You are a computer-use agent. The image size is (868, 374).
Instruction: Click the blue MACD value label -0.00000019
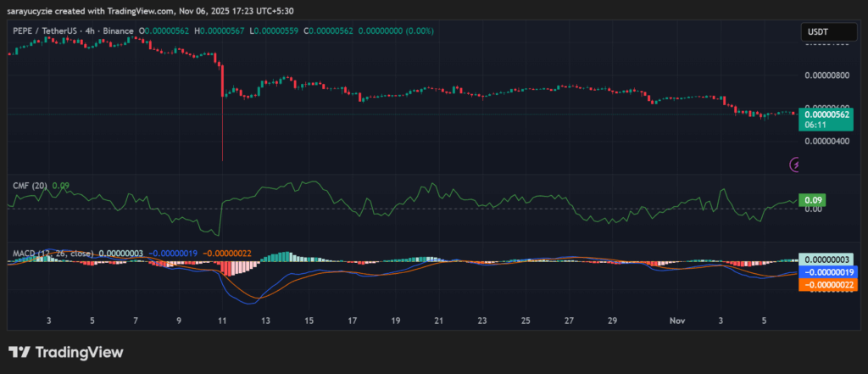(828, 272)
